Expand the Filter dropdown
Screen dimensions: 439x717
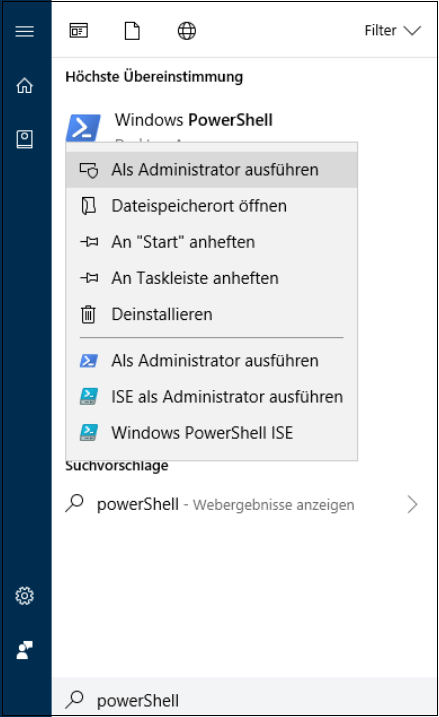pos(392,31)
